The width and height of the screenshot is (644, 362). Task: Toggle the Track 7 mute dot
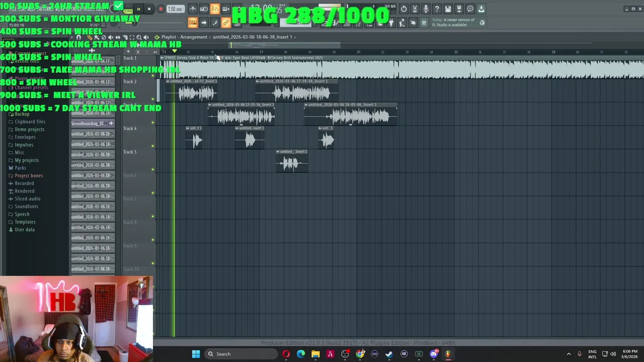153,216
